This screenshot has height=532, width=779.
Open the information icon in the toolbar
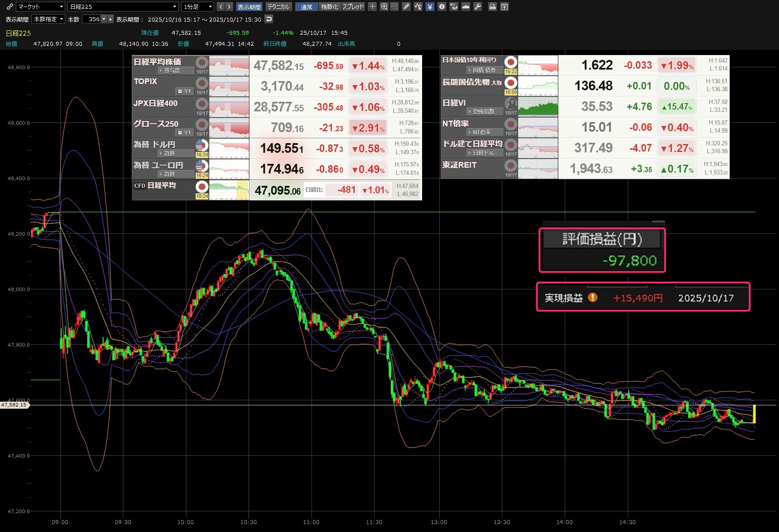441,7
